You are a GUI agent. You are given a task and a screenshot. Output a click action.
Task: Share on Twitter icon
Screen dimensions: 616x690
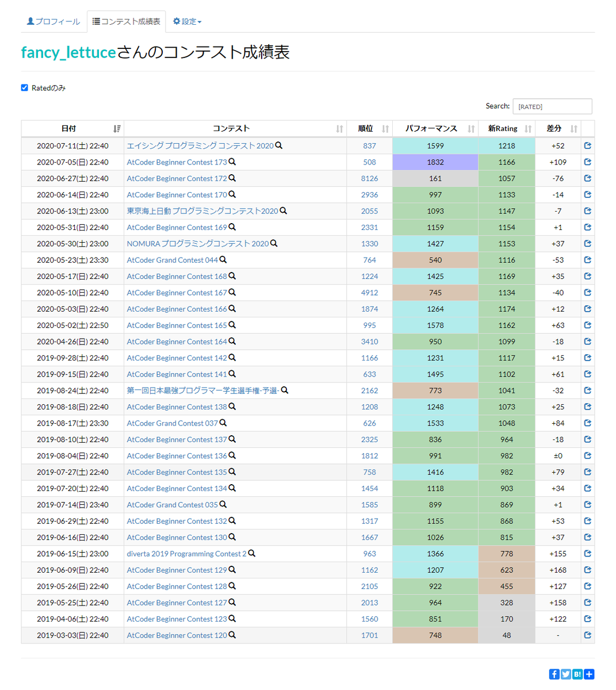[566, 674]
